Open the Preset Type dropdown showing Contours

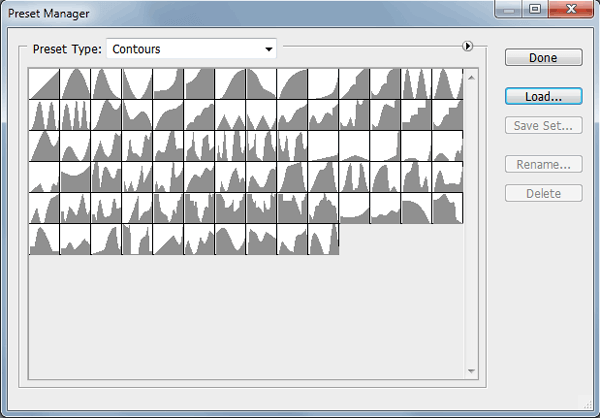pos(192,48)
